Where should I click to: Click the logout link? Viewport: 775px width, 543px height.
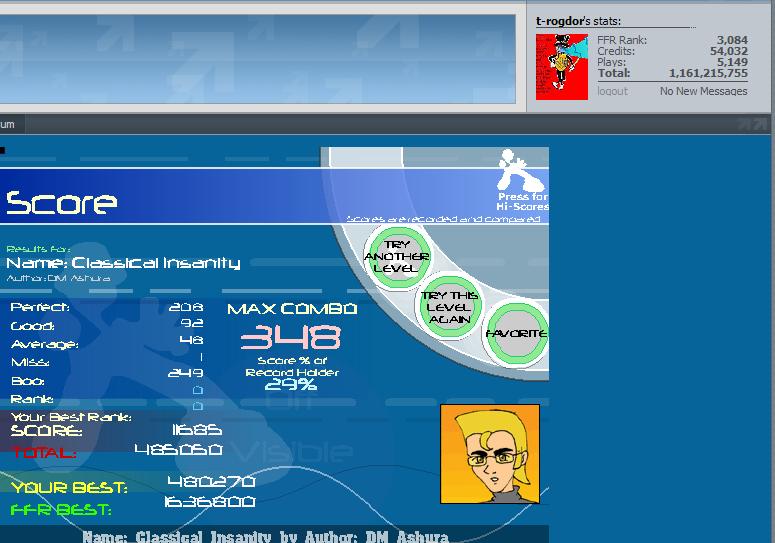(612, 91)
